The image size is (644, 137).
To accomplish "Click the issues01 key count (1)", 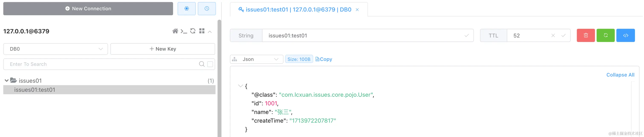I will (x=211, y=81).
